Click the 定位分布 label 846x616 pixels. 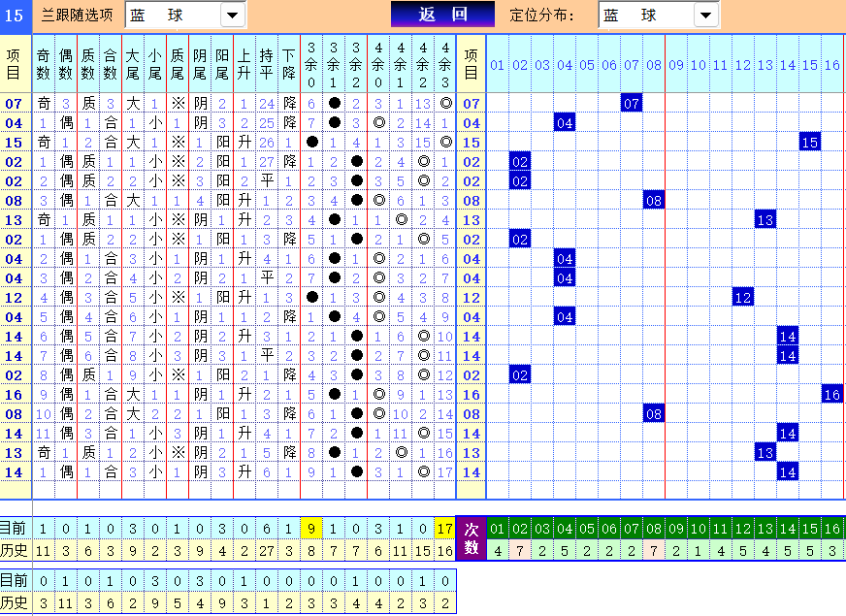point(541,16)
